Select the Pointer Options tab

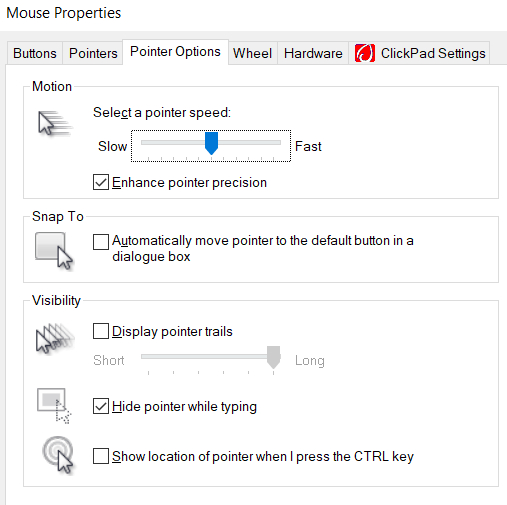coord(175,52)
